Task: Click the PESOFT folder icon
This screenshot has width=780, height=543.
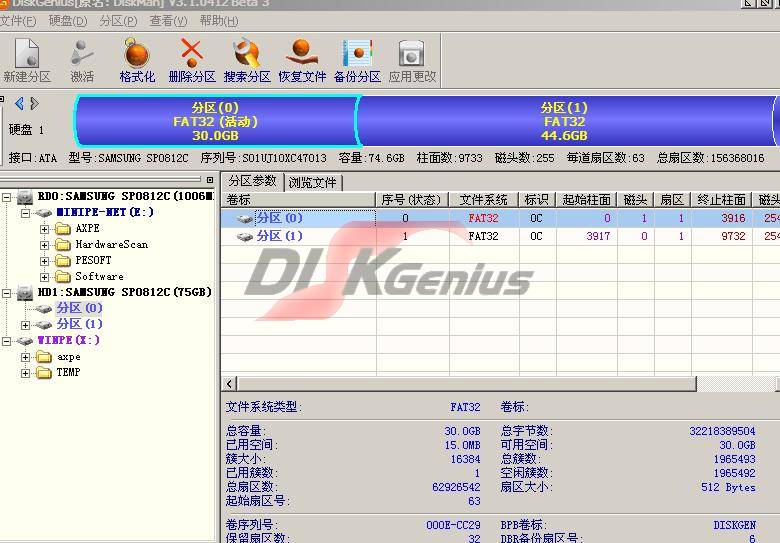Action: point(63,261)
